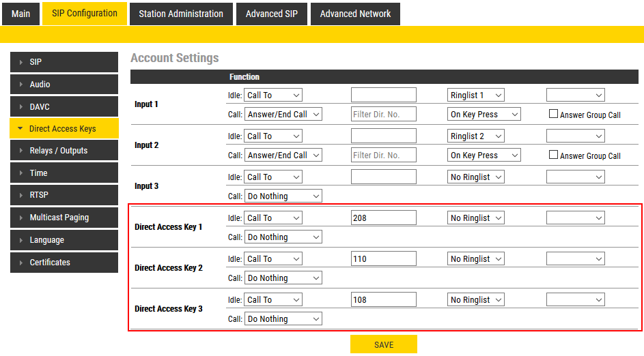The image size is (644, 356).
Task: Open Direct Access Key 1 Idle dropdown
Action: [x=273, y=218]
